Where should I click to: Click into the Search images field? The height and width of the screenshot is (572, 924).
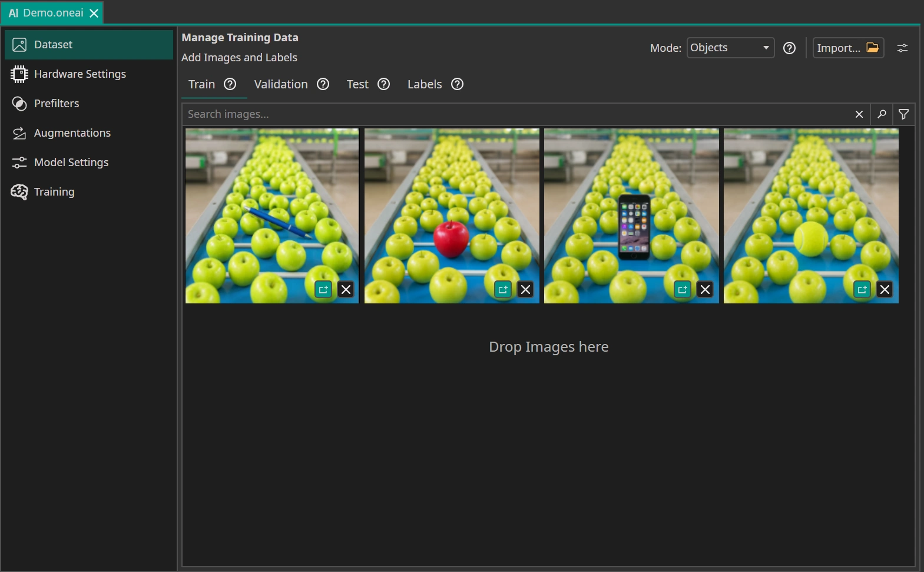click(x=512, y=114)
